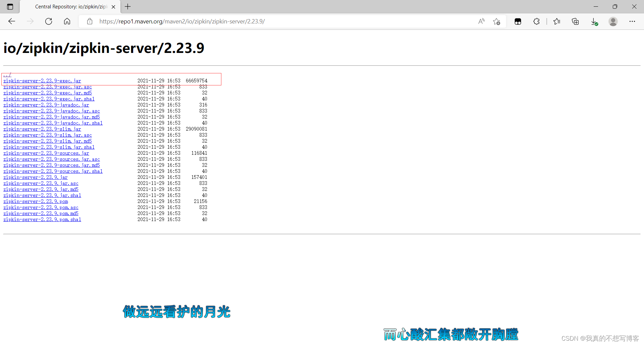Open zipkin-server-2.23.9-slim.jar.asc link
Screen dimensions: 644x345
(x=48, y=135)
